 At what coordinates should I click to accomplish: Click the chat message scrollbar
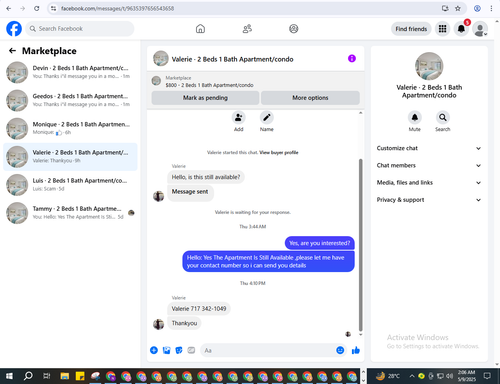[360, 245]
